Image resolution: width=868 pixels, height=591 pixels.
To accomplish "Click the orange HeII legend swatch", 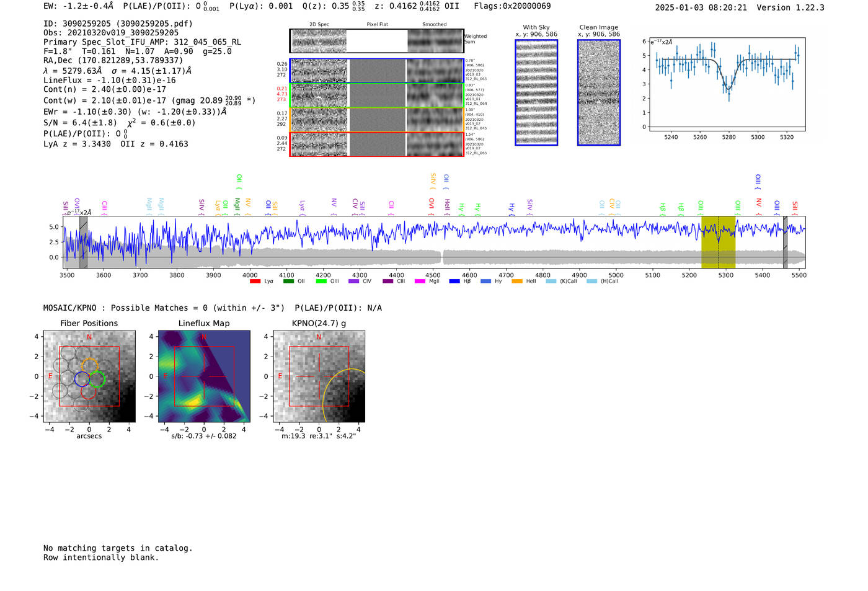I will [517, 282].
